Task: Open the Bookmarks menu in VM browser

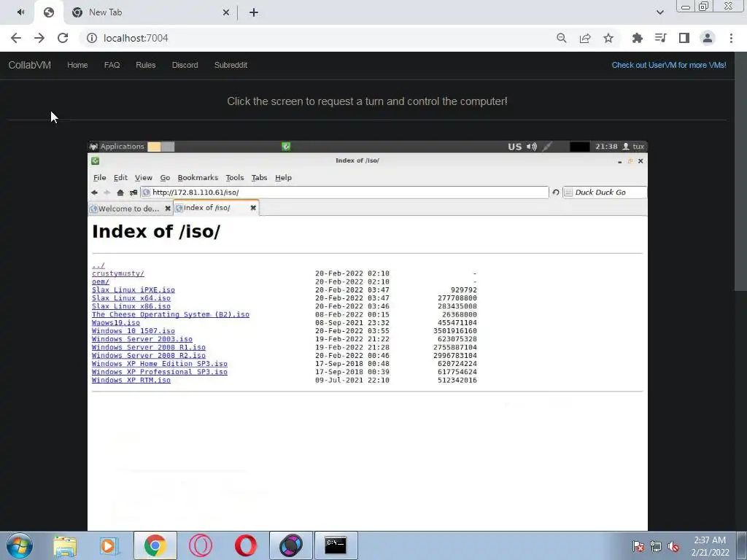Action: tap(198, 178)
